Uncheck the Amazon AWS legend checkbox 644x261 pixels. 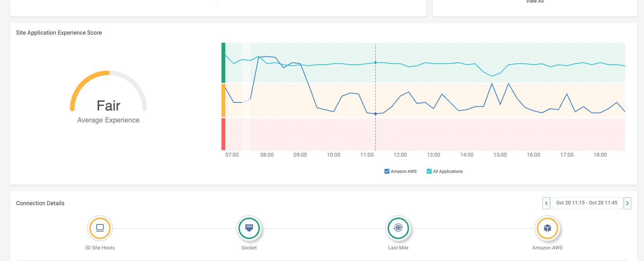tap(387, 171)
